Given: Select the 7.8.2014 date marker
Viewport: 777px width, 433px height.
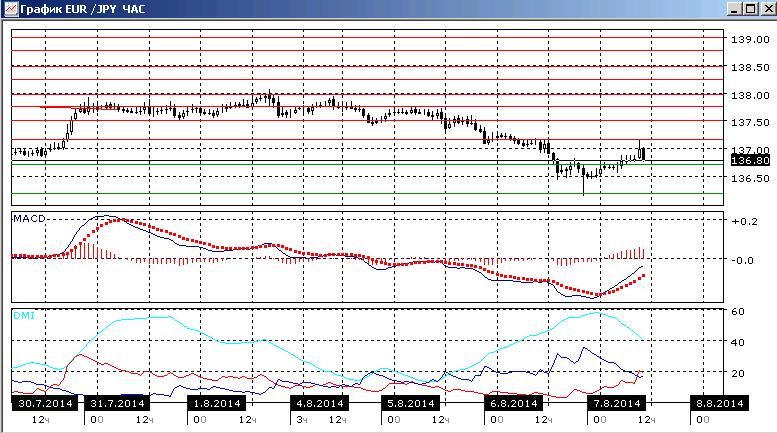Looking at the screenshot, I should (616, 403).
